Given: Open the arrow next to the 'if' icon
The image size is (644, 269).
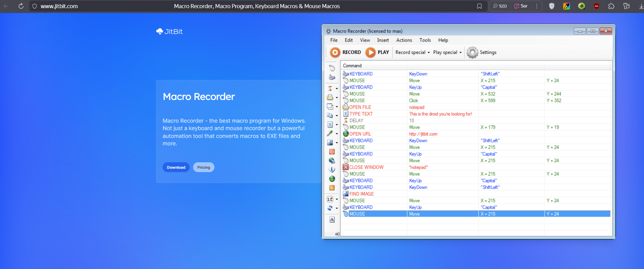Looking at the screenshot, I should click(x=337, y=199).
